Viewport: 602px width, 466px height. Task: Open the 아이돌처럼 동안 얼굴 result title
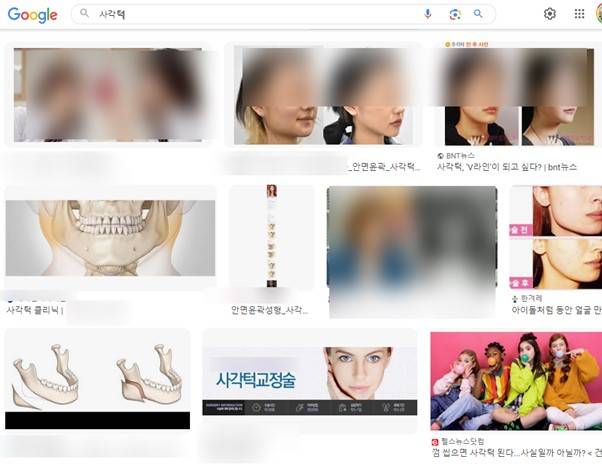(x=556, y=310)
